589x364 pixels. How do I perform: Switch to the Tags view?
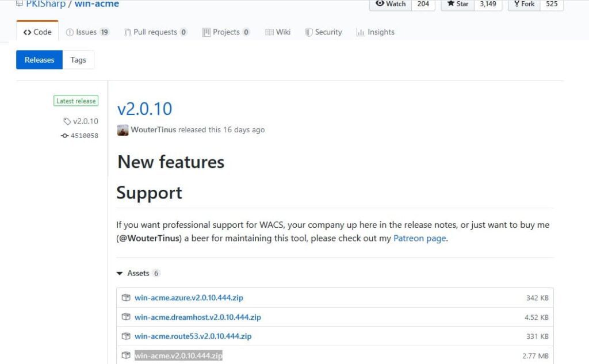point(78,60)
